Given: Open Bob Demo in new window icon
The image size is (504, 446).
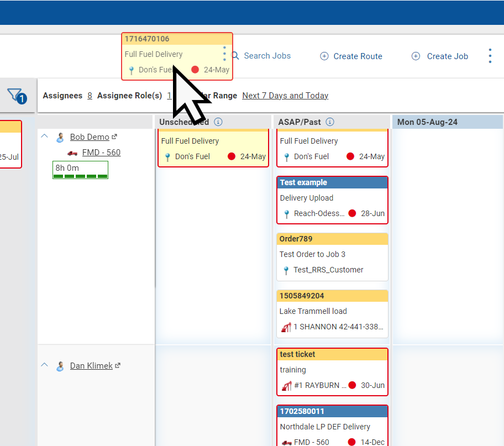Looking at the screenshot, I should [114, 137].
